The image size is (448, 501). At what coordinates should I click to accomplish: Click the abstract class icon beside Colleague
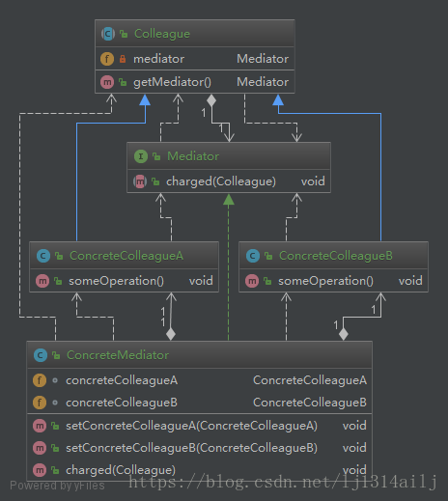pyautogui.click(x=108, y=34)
